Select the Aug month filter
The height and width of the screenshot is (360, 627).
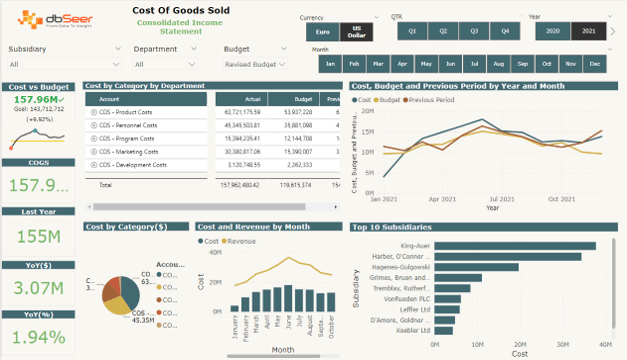coord(499,64)
